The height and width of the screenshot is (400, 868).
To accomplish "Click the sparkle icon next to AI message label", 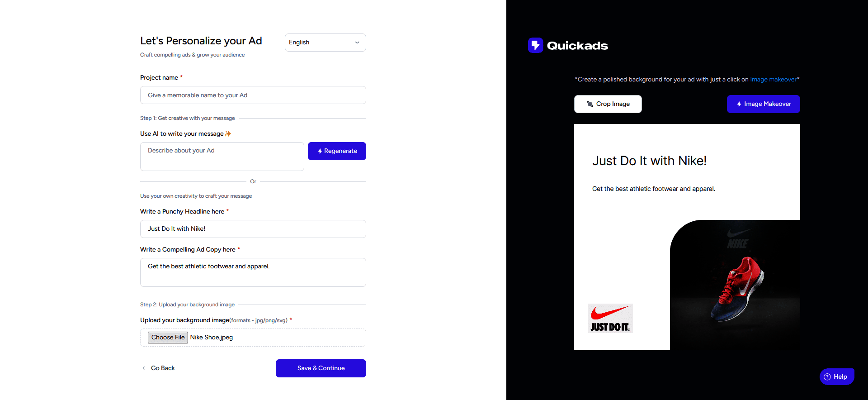I will pos(229,133).
